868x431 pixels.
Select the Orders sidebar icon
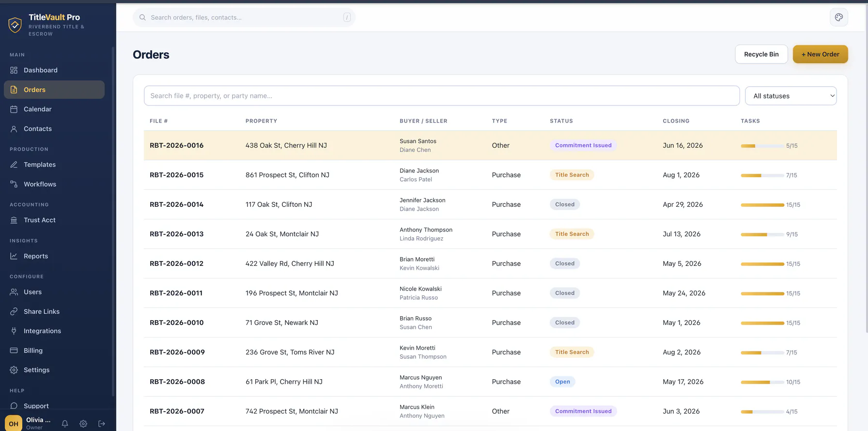pyautogui.click(x=14, y=90)
